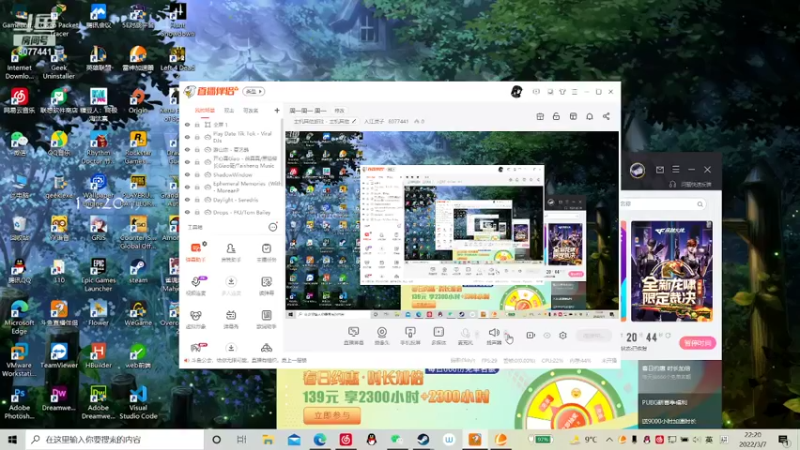
Task: Click the screen capture source icon in the bottom toolbar
Action: (x=354, y=332)
